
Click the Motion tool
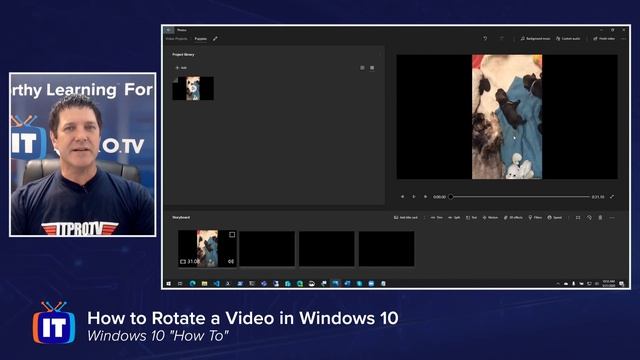point(490,218)
